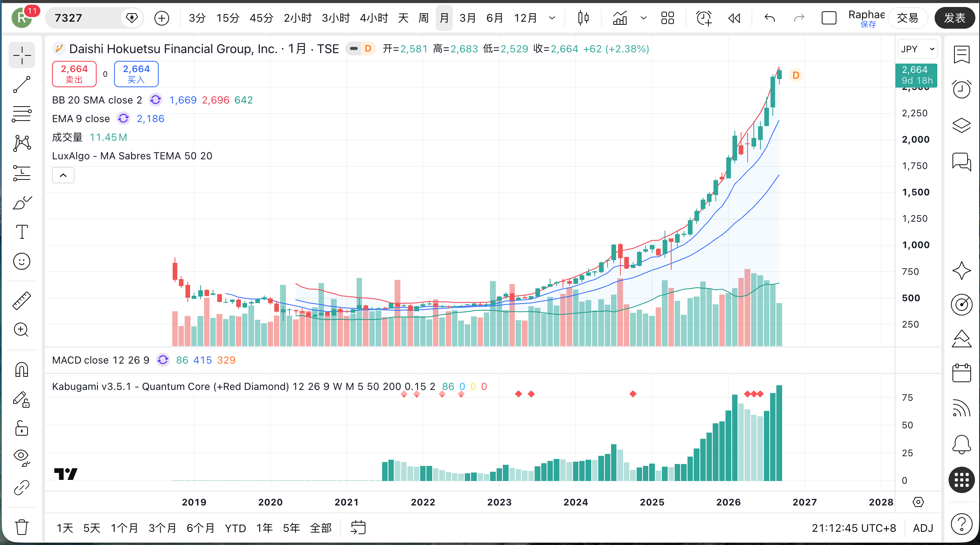The height and width of the screenshot is (545, 980).
Task: Open the sparkle AI assistant icon
Action: [x=961, y=271]
